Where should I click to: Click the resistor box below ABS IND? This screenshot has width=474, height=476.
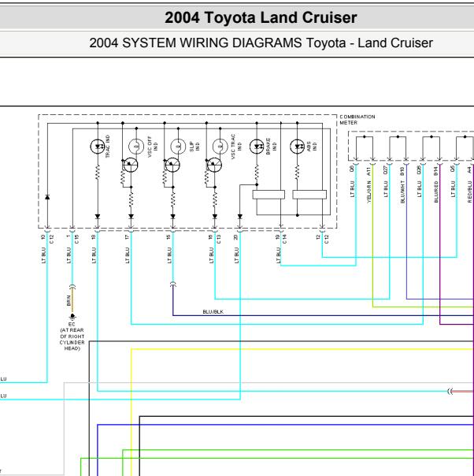pos(309,195)
